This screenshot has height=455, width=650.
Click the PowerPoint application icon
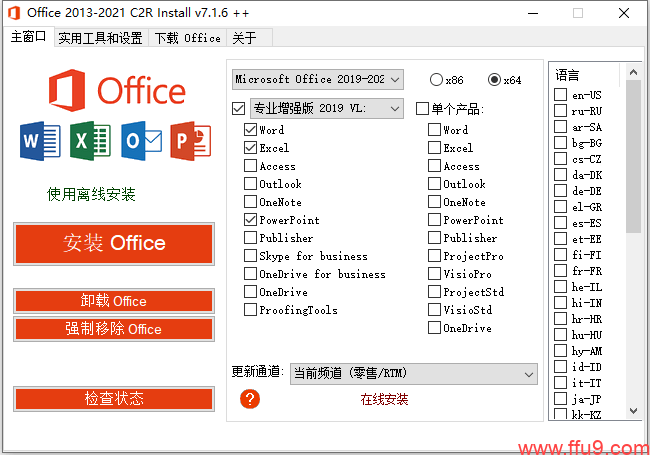[191, 141]
